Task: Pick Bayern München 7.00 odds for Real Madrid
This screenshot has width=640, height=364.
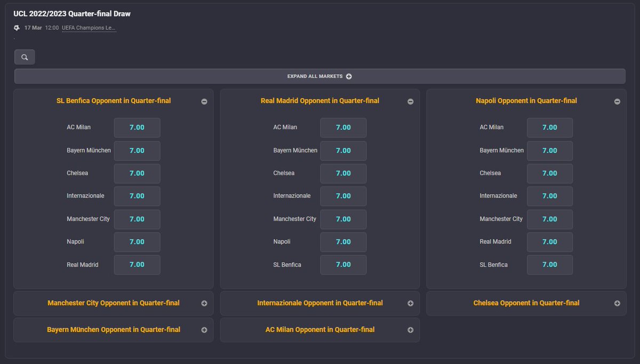Action: click(x=343, y=150)
